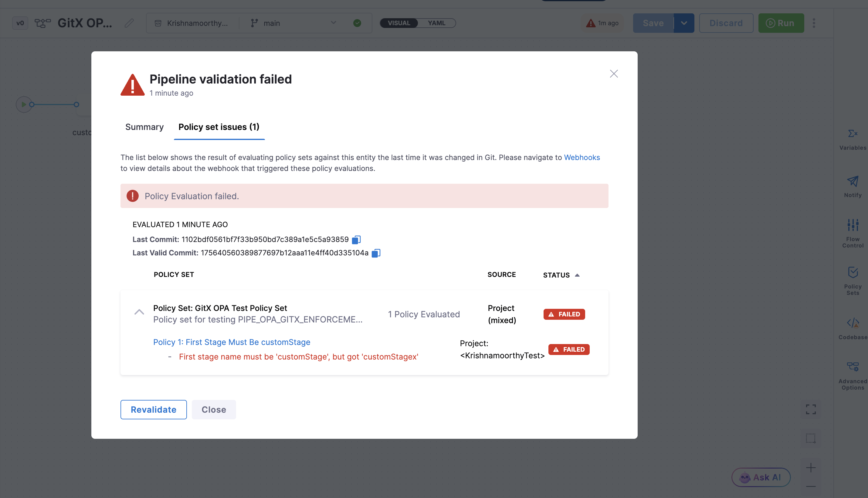Click the Close button in dialog
868x498 pixels.
(x=214, y=409)
